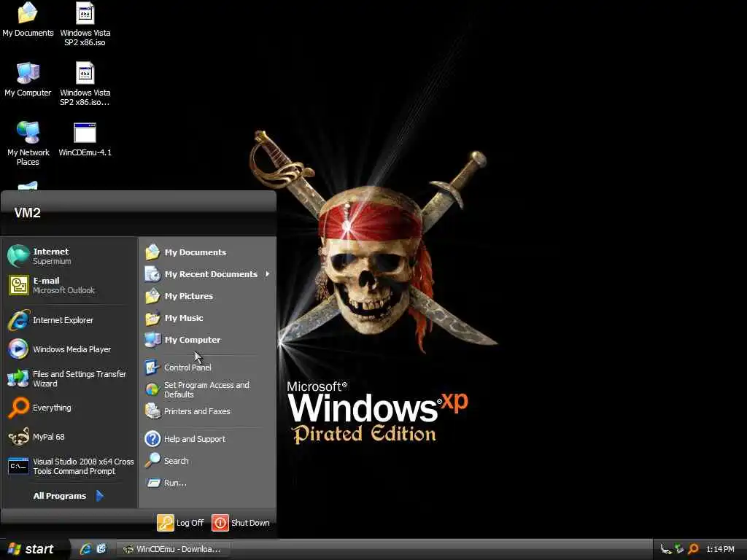Image resolution: width=747 pixels, height=560 pixels.
Task: Launch Internet Explorer from Start menu
Action: [69, 320]
